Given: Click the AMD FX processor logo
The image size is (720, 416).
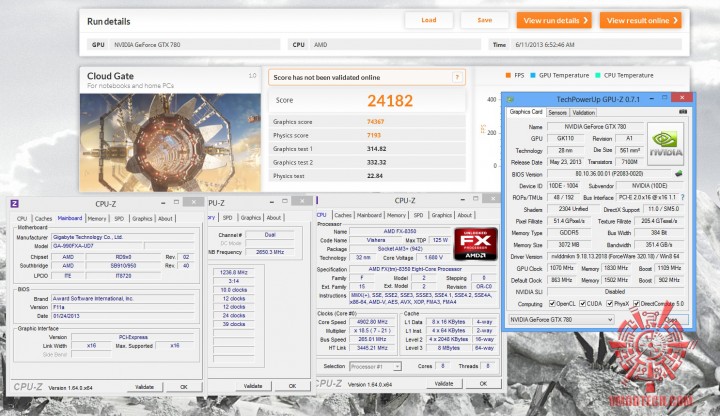Looking at the screenshot, I should 476,244.
